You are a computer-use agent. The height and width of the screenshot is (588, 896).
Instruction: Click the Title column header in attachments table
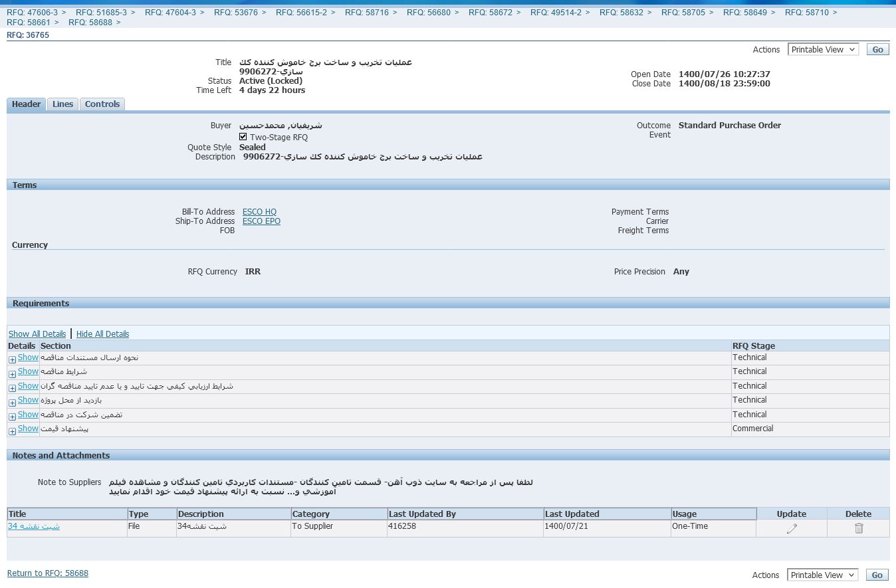[67, 514]
